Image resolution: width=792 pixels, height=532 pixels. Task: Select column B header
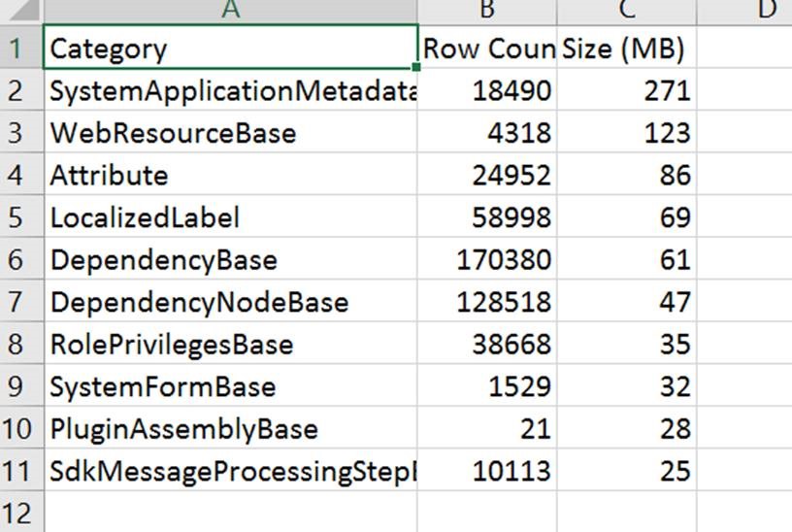(487, 10)
